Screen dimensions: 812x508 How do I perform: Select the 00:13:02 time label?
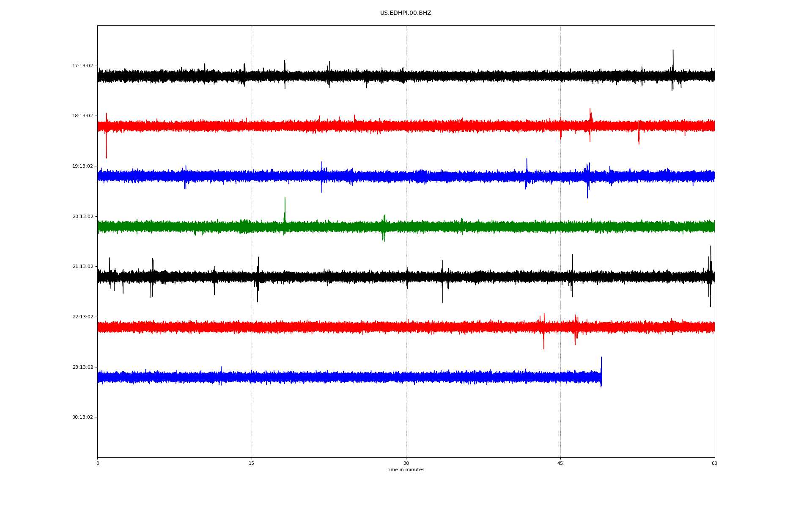pos(82,417)
